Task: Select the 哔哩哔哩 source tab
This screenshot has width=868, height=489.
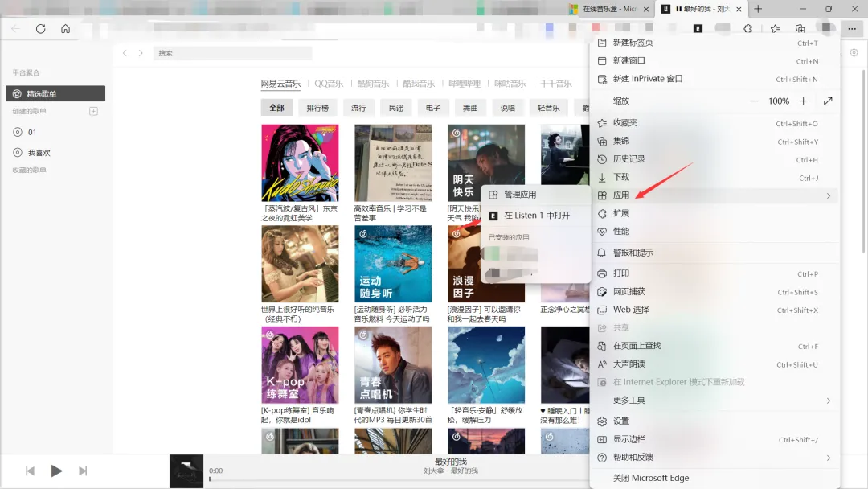Action: tap(465, 84)
